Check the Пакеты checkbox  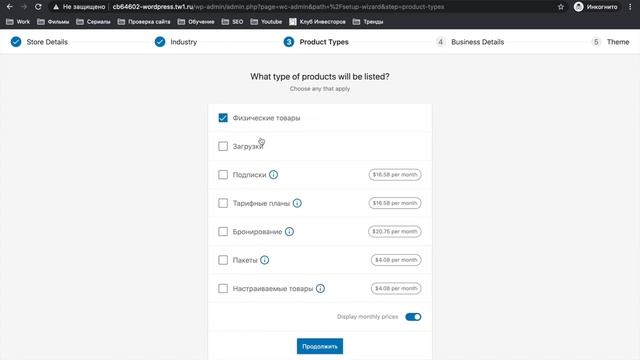223,260
